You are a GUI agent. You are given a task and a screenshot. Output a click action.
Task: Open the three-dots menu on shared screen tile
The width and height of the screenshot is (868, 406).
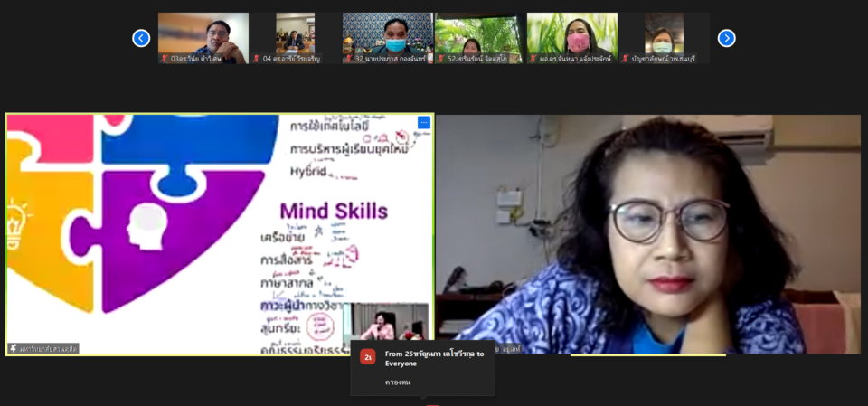pos(423,122)
